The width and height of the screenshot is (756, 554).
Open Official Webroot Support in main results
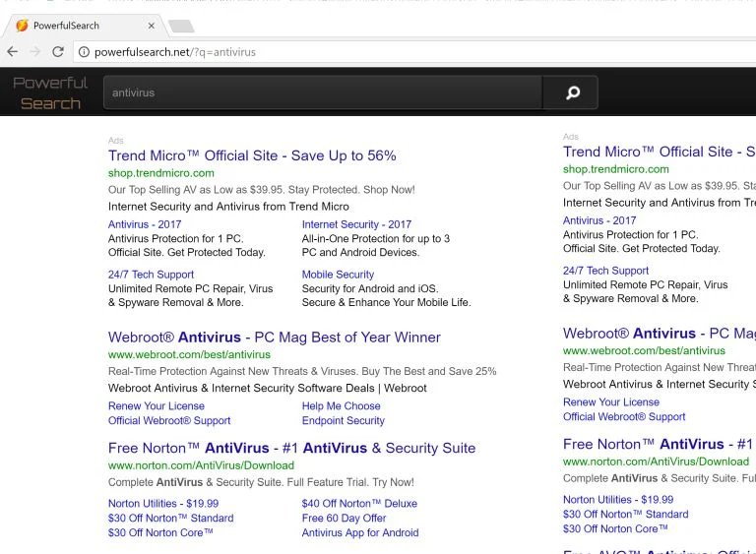point(169,420)
